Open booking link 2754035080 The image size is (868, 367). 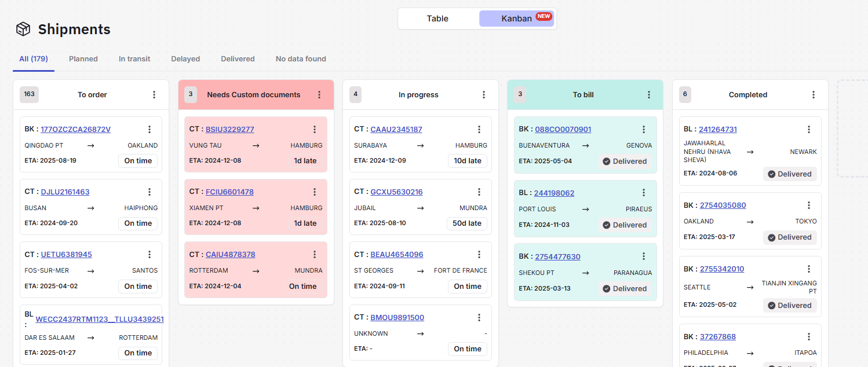pos(723,205)
